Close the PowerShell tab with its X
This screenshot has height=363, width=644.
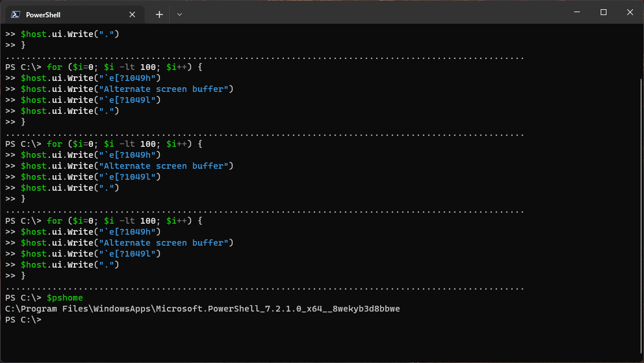132,14
